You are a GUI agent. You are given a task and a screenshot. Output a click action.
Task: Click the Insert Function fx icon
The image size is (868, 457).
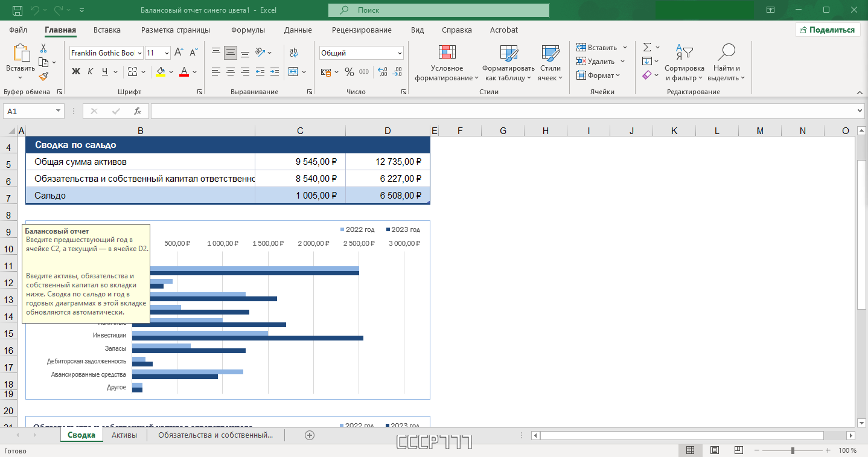pos(138,111)
